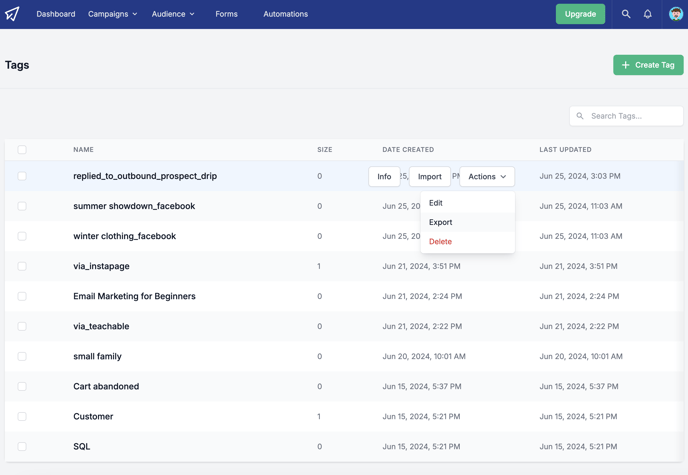688x475 pixels.
Task: Open tag replied_to_outbound_prospect_drip
Action: [145, 176]
